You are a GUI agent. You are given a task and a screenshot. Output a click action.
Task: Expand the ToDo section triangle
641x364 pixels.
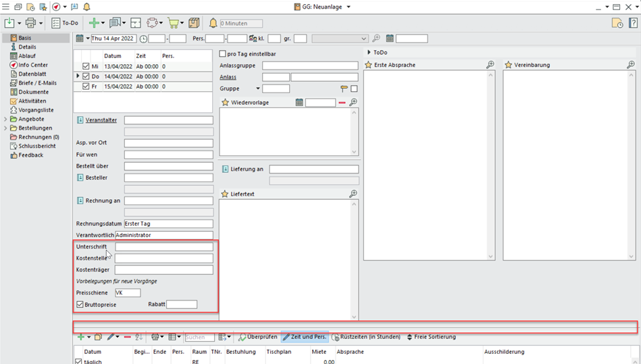[369, 52]
